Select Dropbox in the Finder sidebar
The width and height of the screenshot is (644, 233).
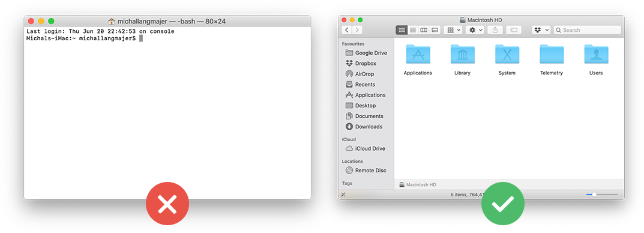[361, 63]
